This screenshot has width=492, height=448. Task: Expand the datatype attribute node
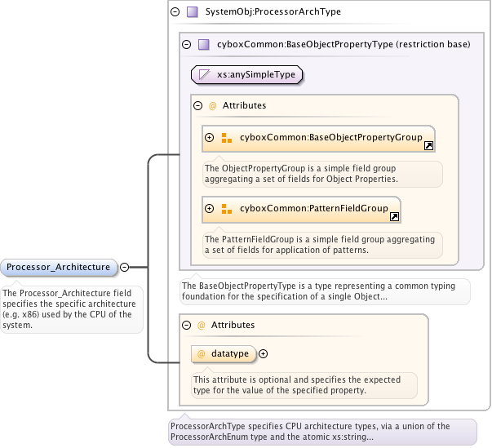(x=264, y=354)
